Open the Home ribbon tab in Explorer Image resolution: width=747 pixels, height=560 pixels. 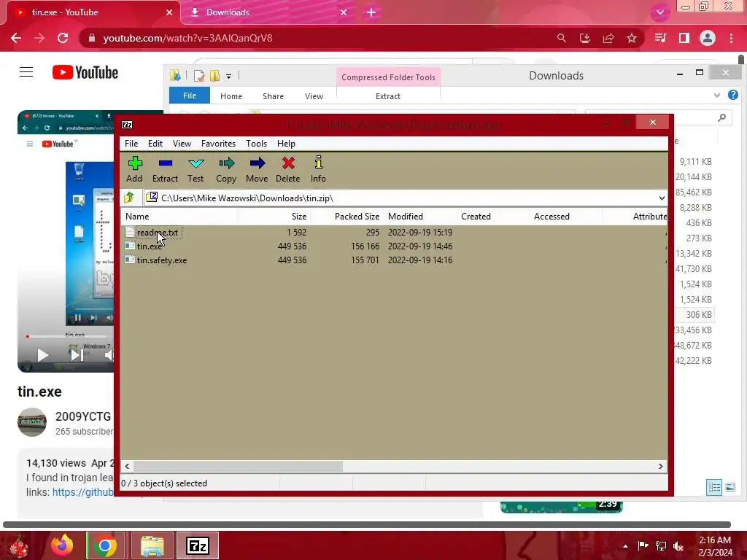point(231,96)
